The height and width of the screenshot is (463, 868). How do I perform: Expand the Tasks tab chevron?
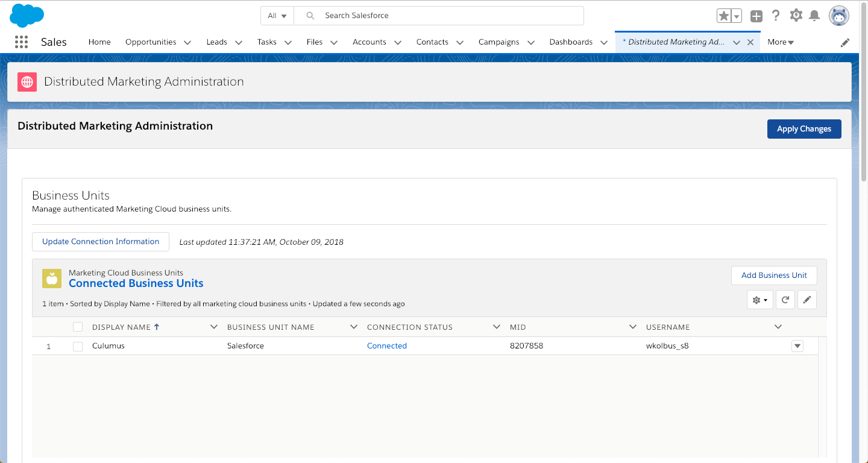pos(288,42)
